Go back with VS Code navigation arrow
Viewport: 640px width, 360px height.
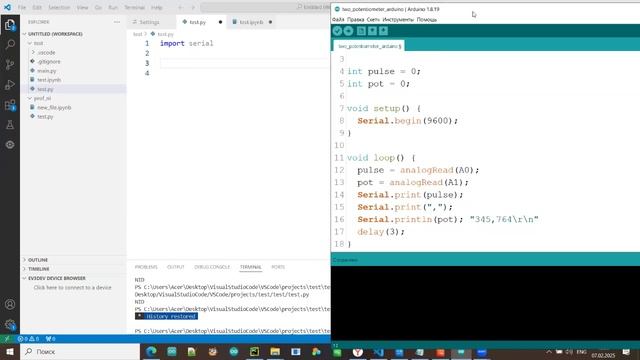(180, 7)
